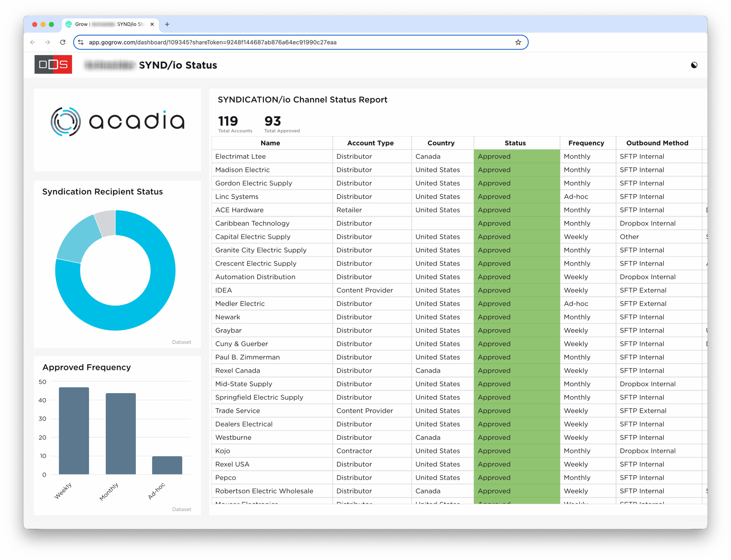Viewport: 731px width, 560px height.
Task: Click the bookmark star icon
Action: coord(518,42)
